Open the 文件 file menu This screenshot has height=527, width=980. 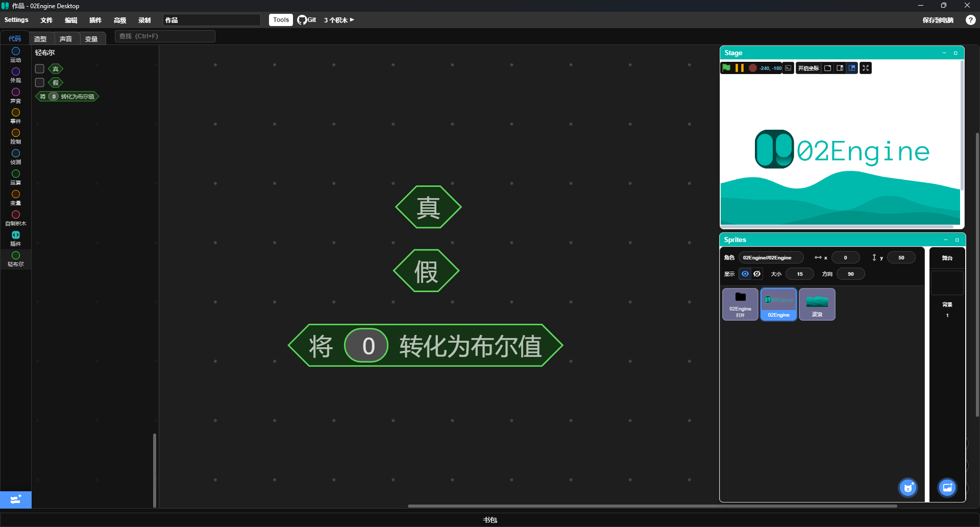point(46,20)
